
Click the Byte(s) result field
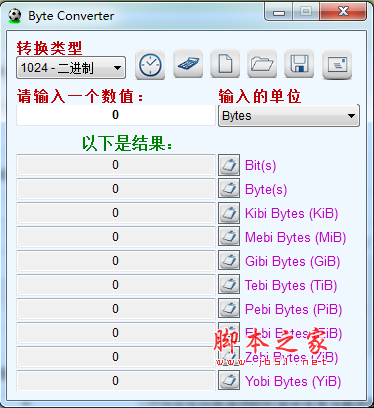(x=116, y=189)
